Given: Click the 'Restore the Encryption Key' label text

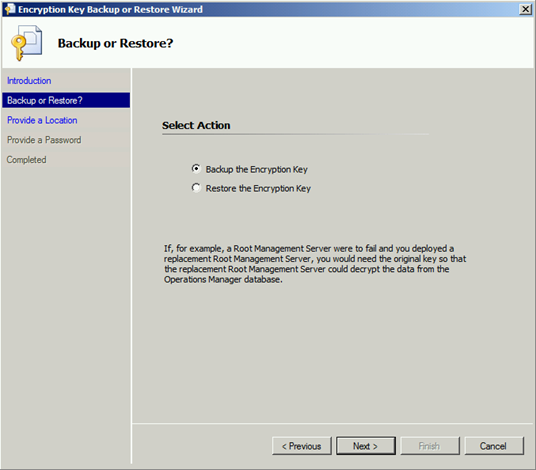Looking at the screenshot, I should pyautogui.click(x=258, y=189).
